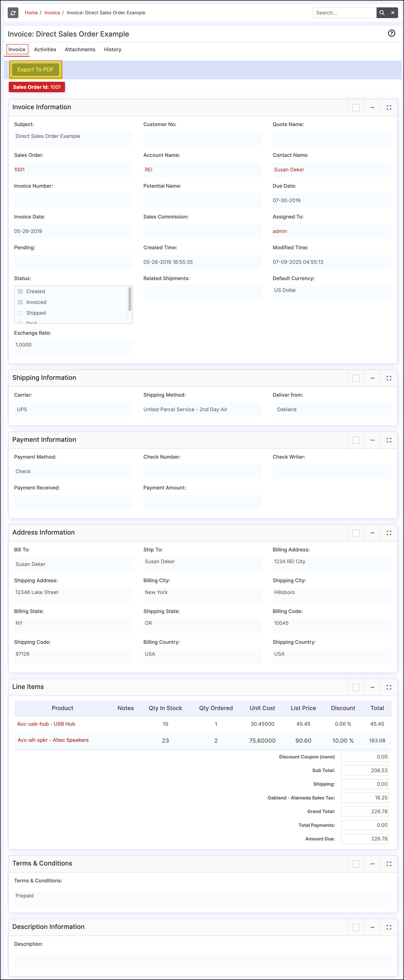Click the Amount Due value field
Viewport: 404px width, 980px height.
tap(364, 839)
